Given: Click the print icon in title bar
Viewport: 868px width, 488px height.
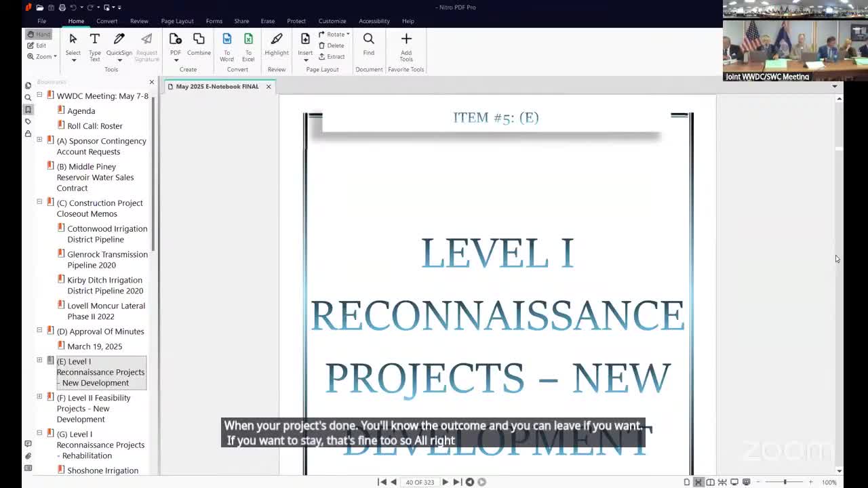Looking at the screenshot, I should point(62,7).
